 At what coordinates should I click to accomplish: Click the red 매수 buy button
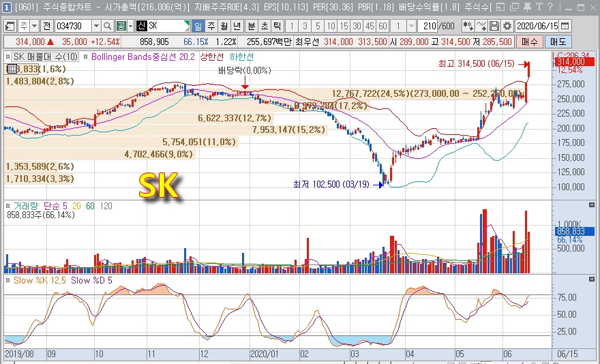(529, 42)
